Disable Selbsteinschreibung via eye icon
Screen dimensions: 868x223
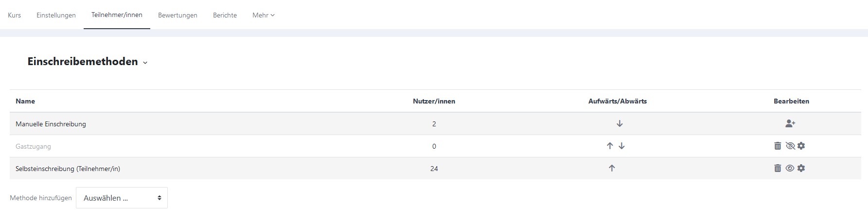point(790,168)
